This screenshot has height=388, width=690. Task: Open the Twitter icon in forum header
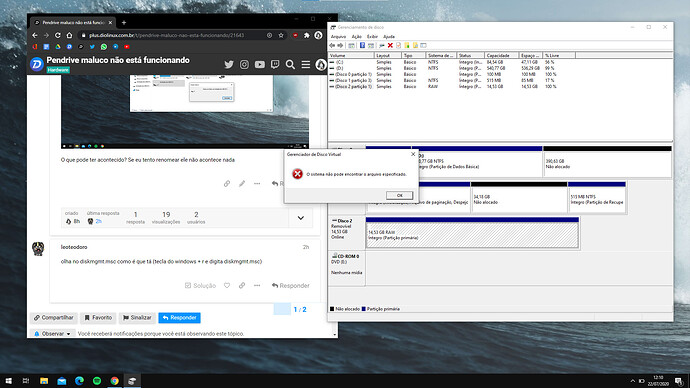(229, 64)
